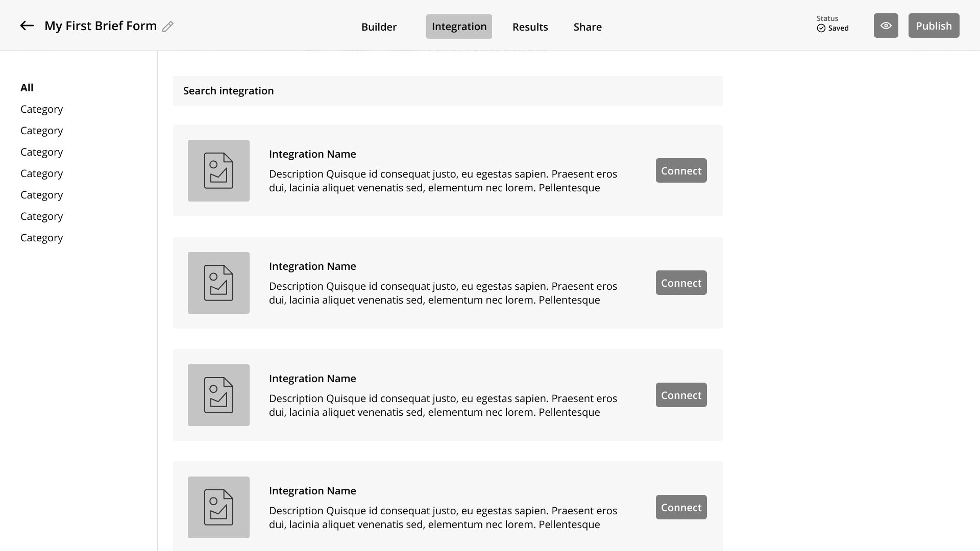980x551 pixels.
Task: Click Results tab in navigation
Action: click(530, 26)
